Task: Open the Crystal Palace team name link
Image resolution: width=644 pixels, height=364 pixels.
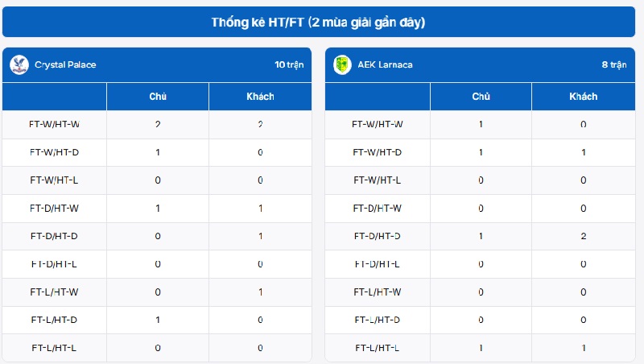Action: [x=65, y=65]
